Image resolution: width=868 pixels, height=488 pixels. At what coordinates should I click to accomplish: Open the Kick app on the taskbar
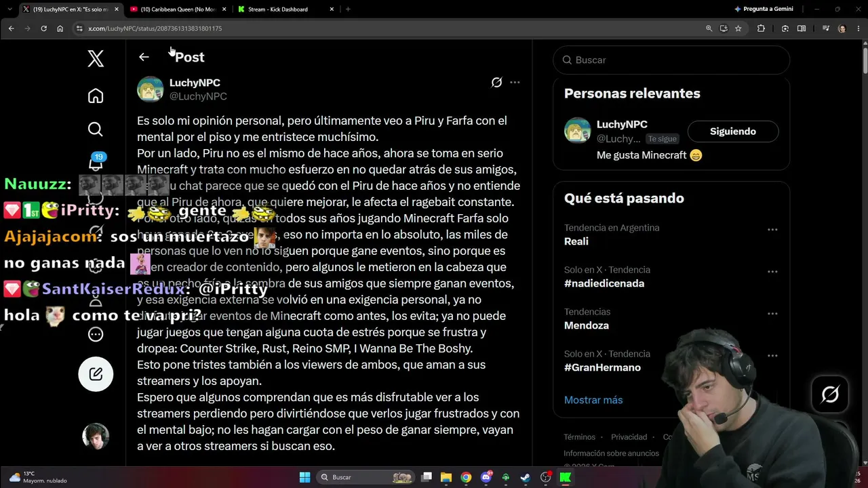click(x=566, y=477)
